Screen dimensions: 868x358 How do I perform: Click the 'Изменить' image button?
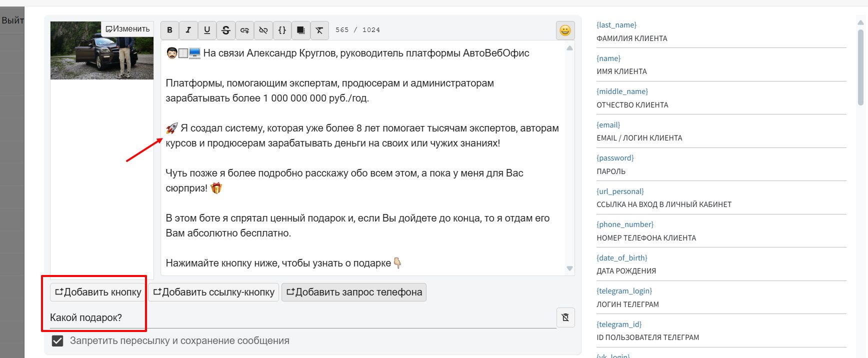(128, 29)
